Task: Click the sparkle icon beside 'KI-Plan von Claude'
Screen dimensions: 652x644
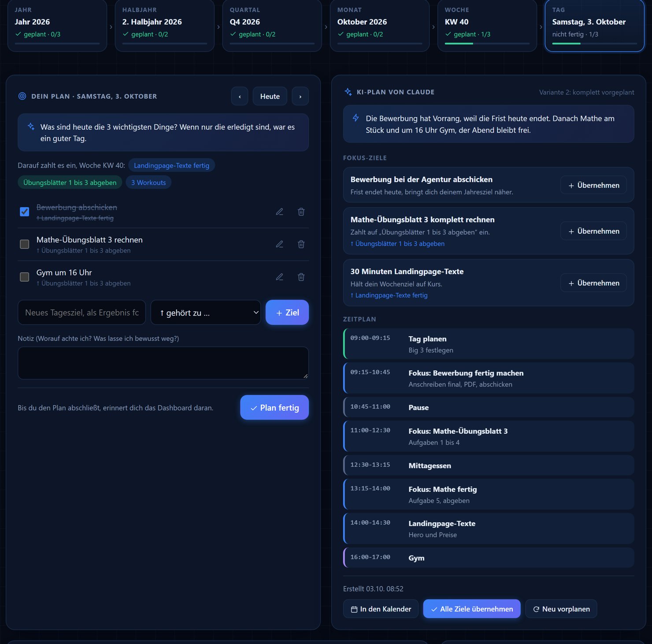Action: pyautogui.click(x=348, y=92)
